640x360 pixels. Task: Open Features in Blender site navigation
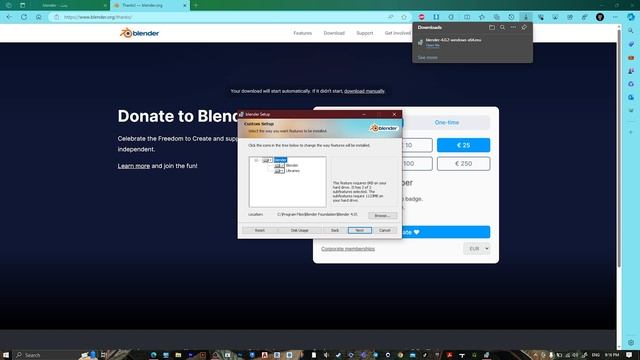302,33
